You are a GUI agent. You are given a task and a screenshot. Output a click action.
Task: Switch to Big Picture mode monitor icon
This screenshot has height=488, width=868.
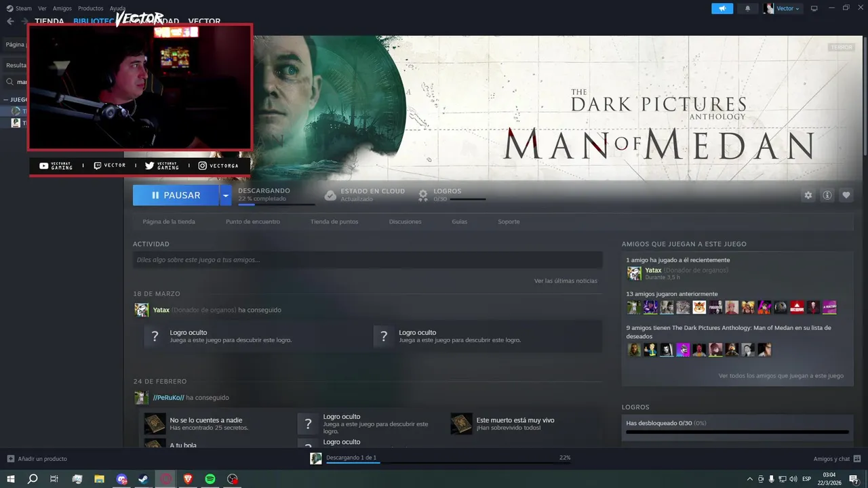click(x=814, y=8)
